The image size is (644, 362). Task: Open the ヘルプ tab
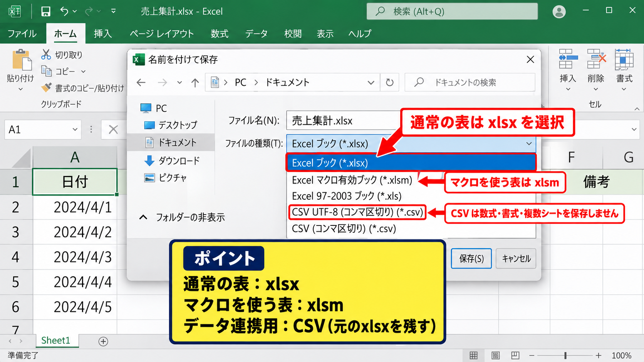pos(360,34)
